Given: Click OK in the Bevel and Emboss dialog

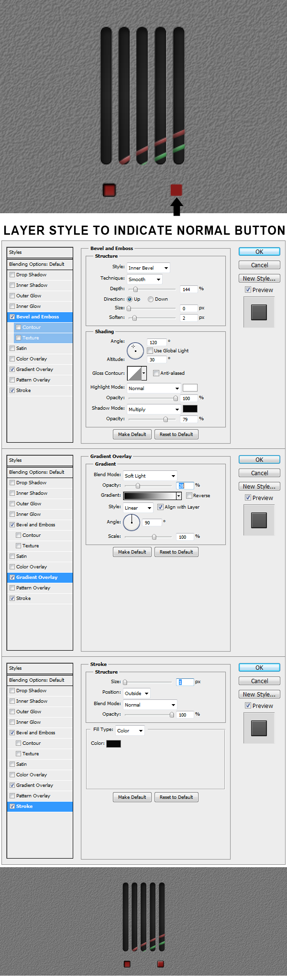Looking at the screenshot, I should click(x=259, y=251).
